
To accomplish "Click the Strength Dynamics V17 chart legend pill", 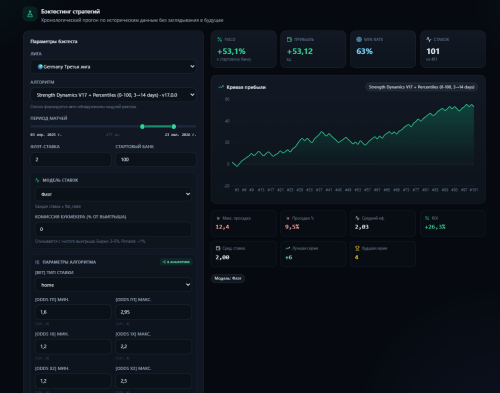I will pos(422,87).
